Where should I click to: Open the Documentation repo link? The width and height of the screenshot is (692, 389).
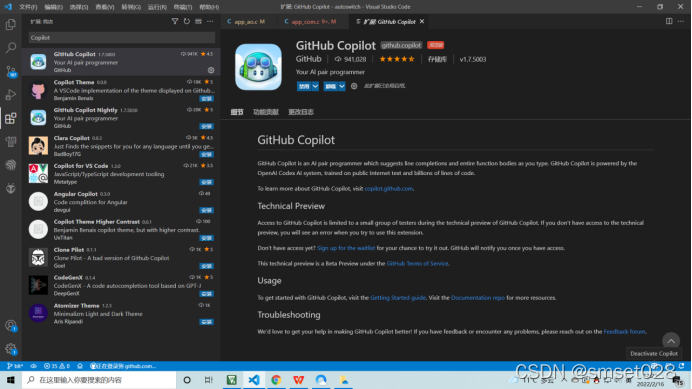coord(478,298)
